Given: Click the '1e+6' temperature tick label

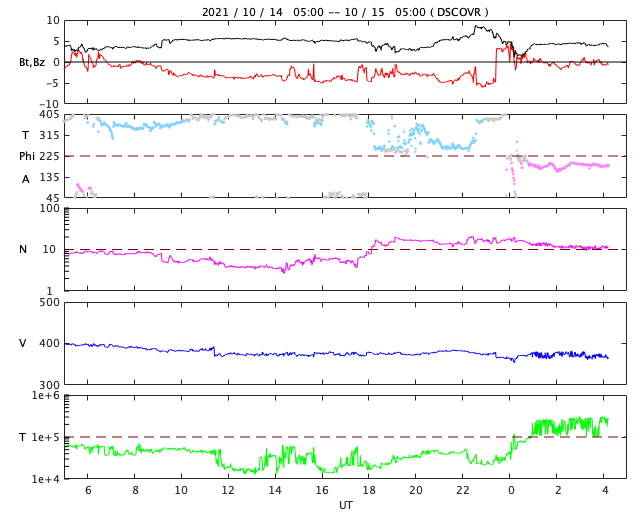Looking at the screenshot, I should pyautogui.click(x=46, y=395).
